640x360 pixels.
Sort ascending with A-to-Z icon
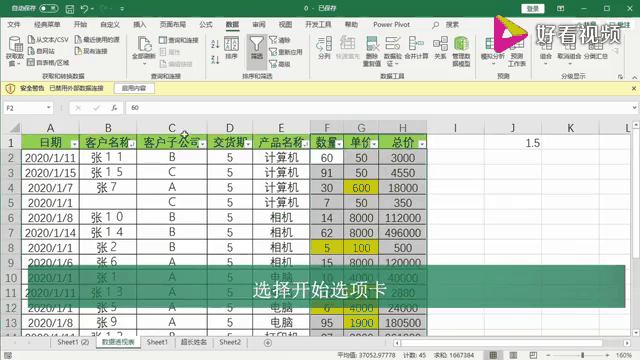click(x=216, y=43)
